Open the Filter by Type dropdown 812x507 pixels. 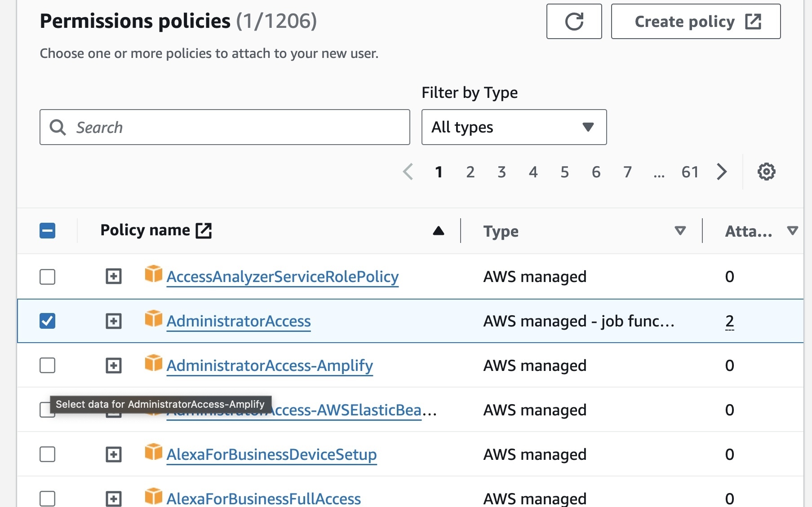click(x=514, y=127)
